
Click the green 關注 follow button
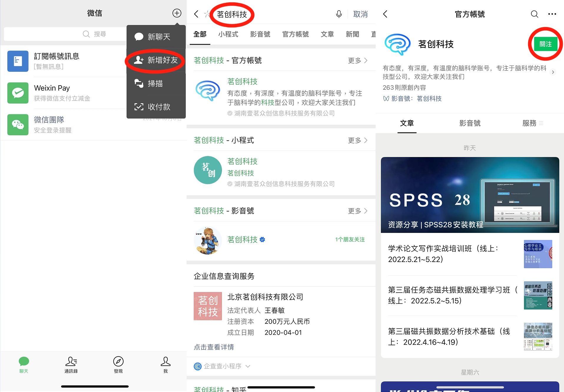(545, 44)
